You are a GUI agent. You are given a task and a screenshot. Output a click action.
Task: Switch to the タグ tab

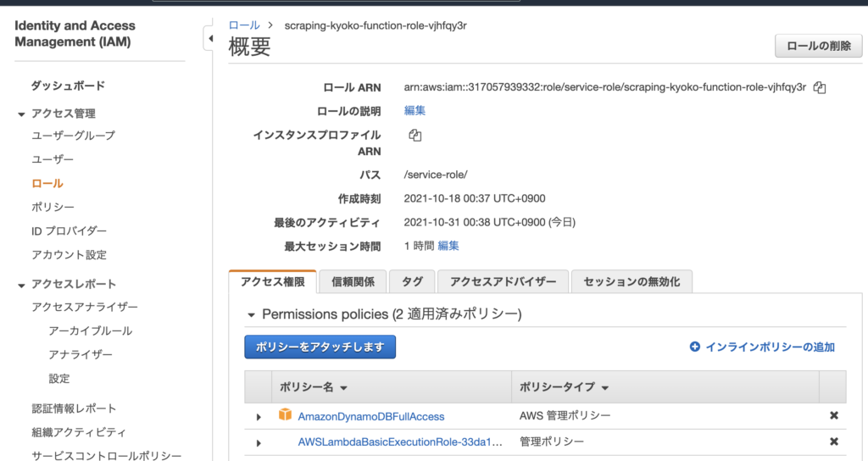click(412, 281)
